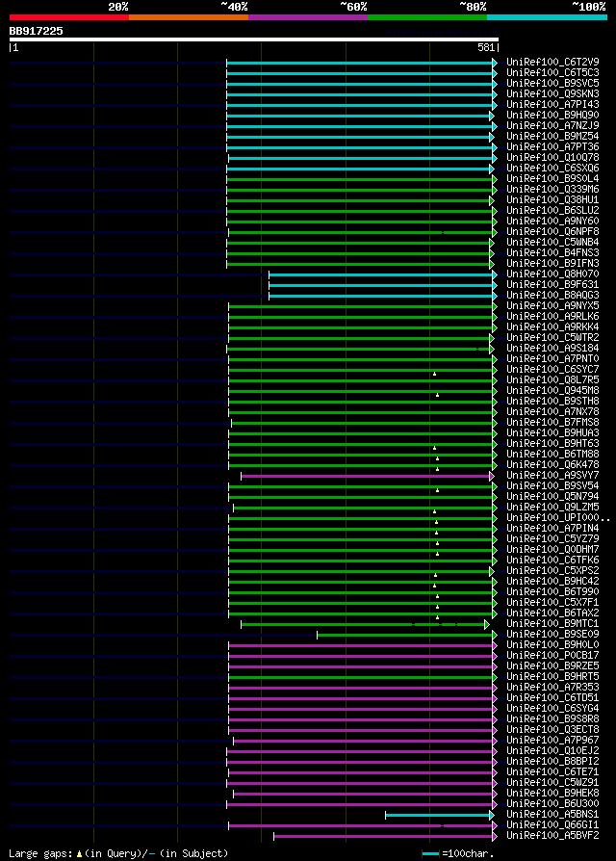Select UniRef100_Q3ECT8 hit label
The image size is (616, 861).
552,730
